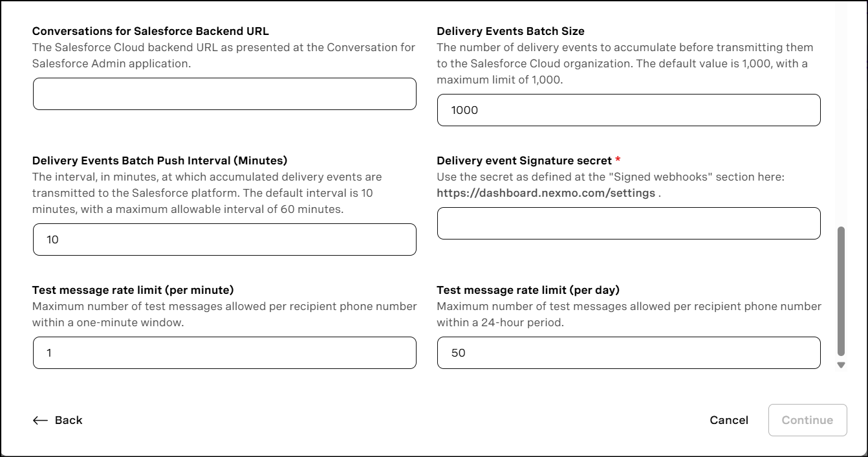The width and height of the screenshot is (868, 457).
Task: Go back using the Back text
Action: click(x=69, y=420)
